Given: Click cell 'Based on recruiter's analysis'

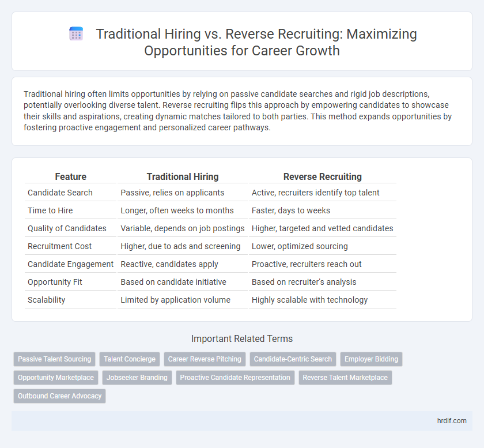Looking at the screenshot, I should (x=323, y=282).
